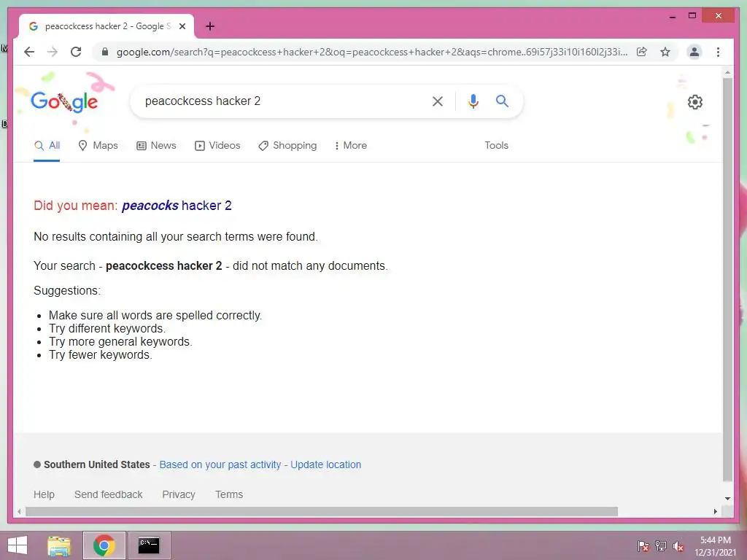Bookmark this page with the star icon
Image resolution: width=747 pixels, height=560 pixels.
point(665,52)
